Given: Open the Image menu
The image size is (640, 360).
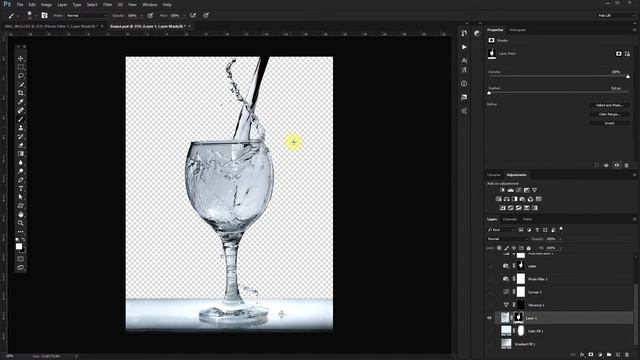Looking at the screenshot, I should click(46, 4).
